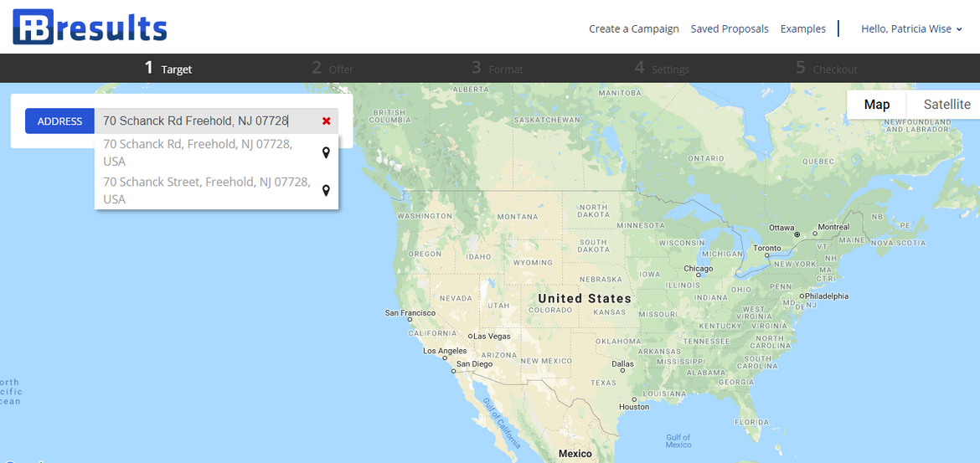This screenshot has height=463, width=980.
Task: Go to step 5 Checkout
Action: coord(826,69)
